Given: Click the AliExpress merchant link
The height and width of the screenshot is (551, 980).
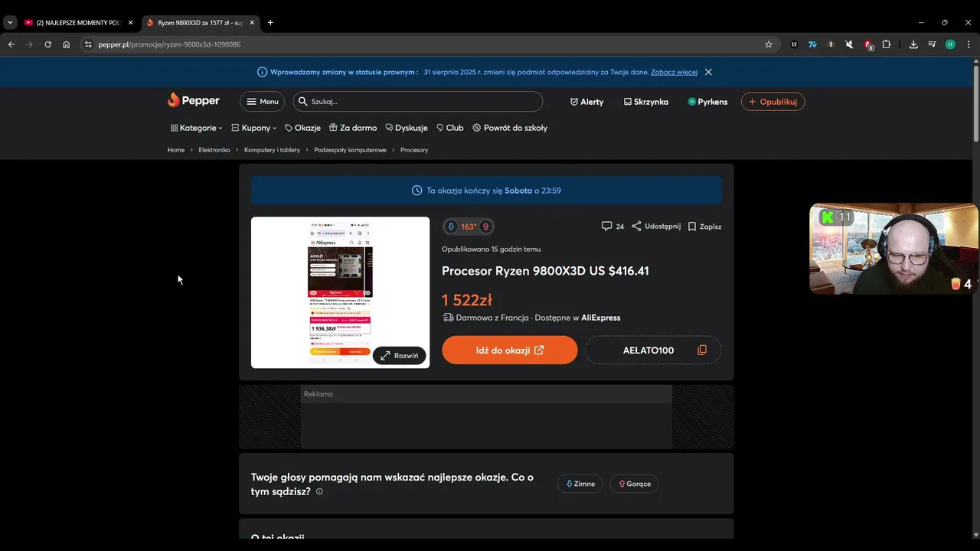Looking at the screenshot, I should [601, 318].
